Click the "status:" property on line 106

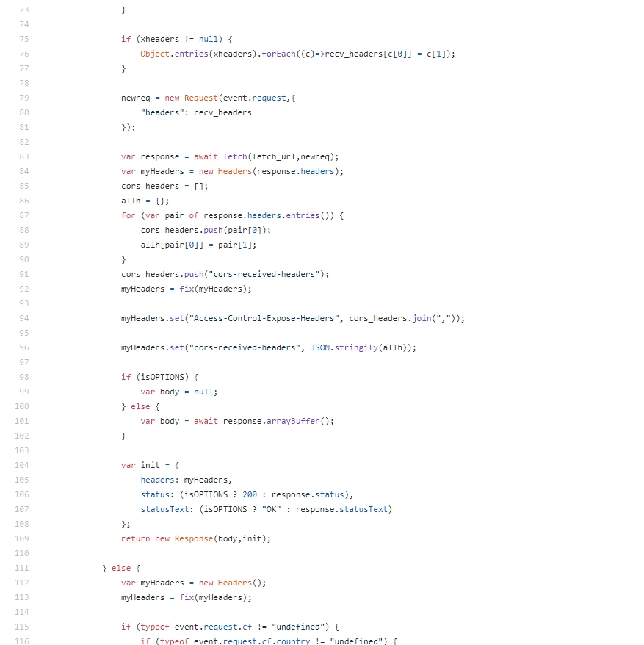[x=157, y=495]
